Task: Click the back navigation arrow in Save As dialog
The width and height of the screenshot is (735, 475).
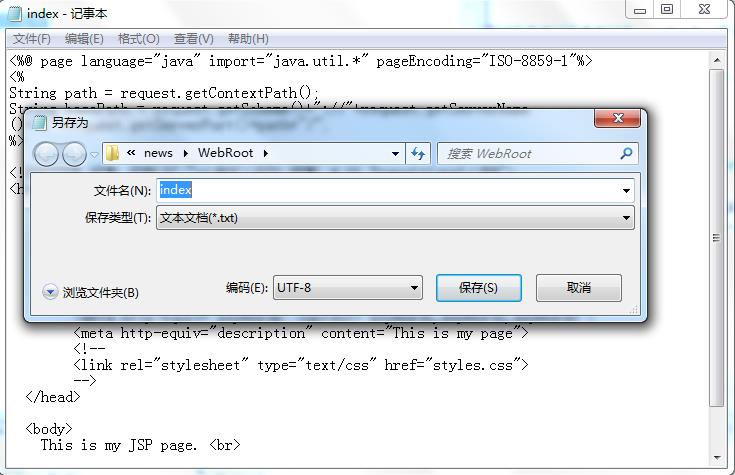Action: point(47,154)
